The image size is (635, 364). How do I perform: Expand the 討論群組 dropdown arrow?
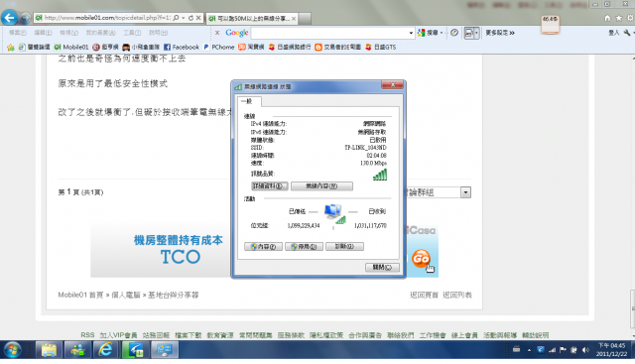pos(465,192)
